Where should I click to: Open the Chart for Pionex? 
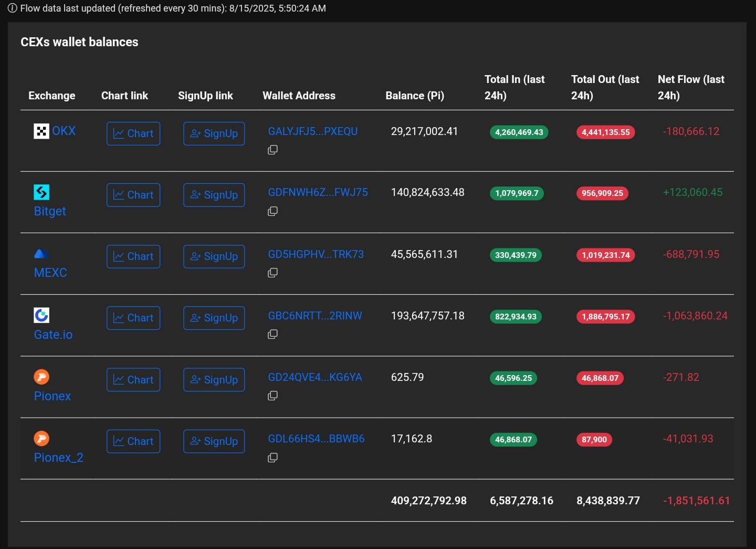(133, 380)
